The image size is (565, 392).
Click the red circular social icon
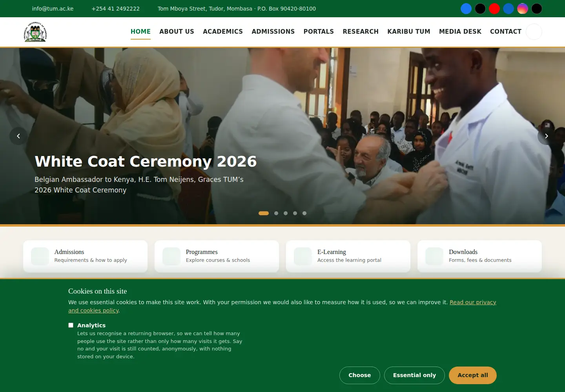tap(494, 9)
